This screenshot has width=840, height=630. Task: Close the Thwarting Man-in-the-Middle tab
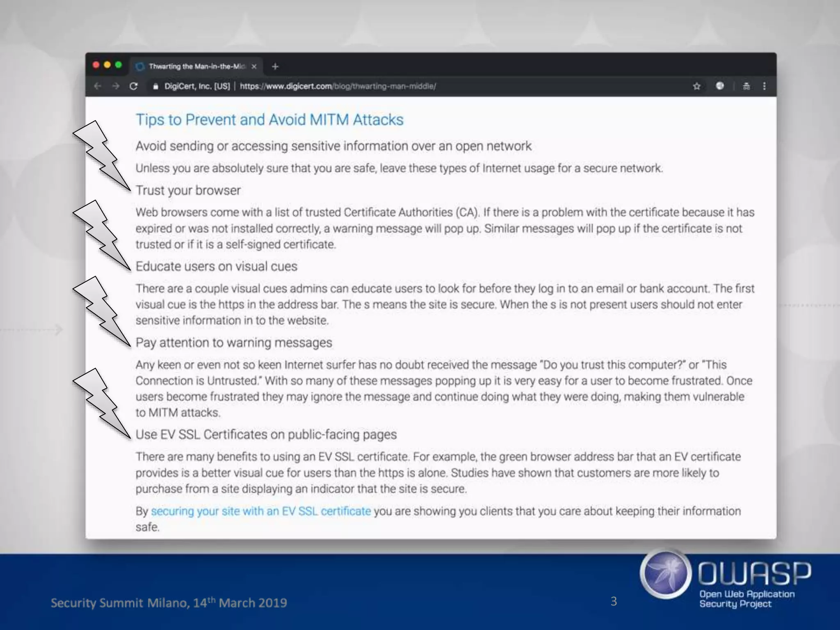pyautogui.click(x=254, y=66)
